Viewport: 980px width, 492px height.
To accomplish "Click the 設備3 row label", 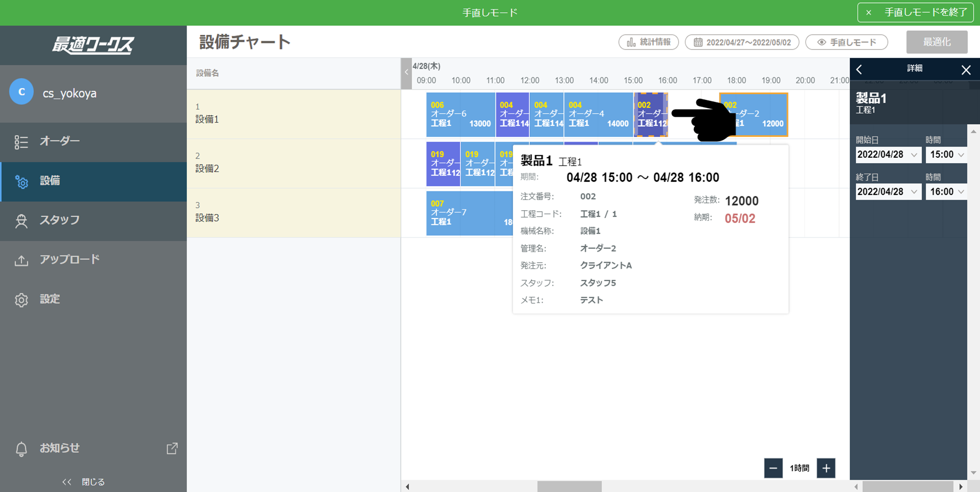I will (x=207, y=218).
